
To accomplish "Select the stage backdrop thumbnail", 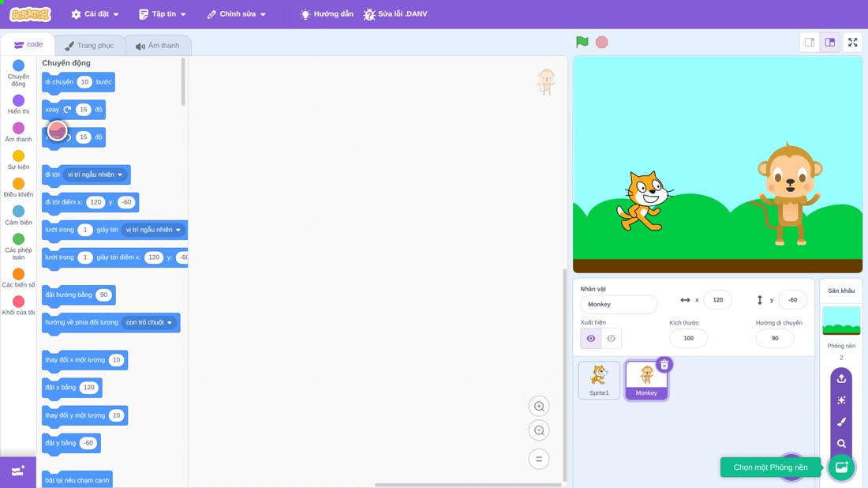I will (841, 321).
